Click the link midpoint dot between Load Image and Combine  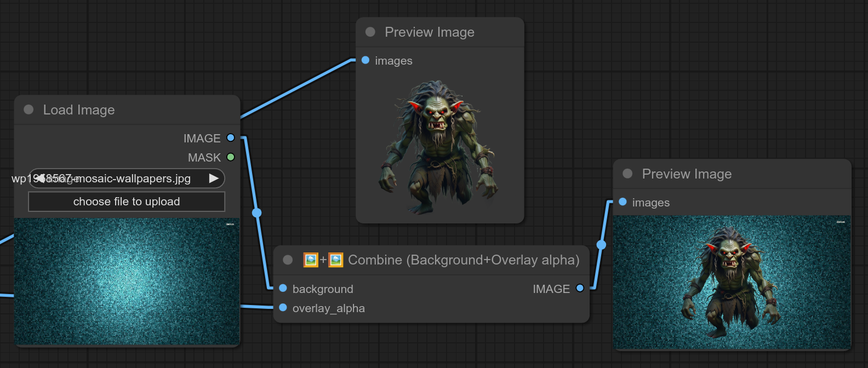pyautogui.click(x=256, y=212)
